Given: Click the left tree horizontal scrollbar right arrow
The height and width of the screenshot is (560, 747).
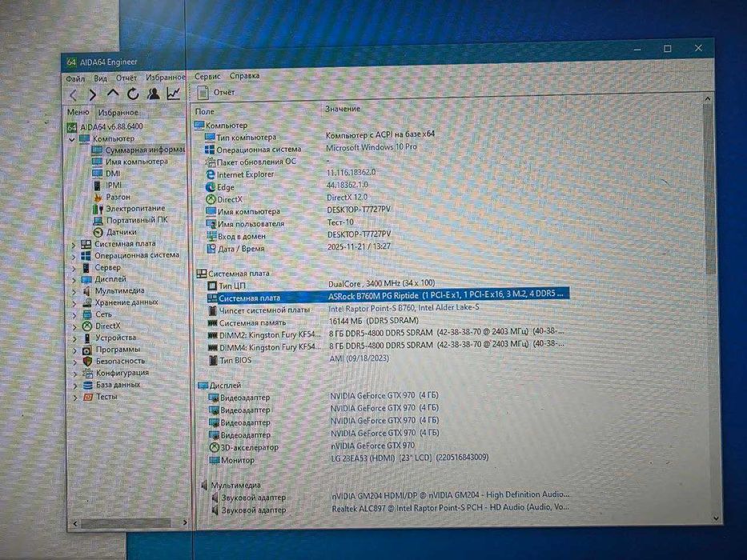Looking at the screenshot, I should (x=185, y=523).
